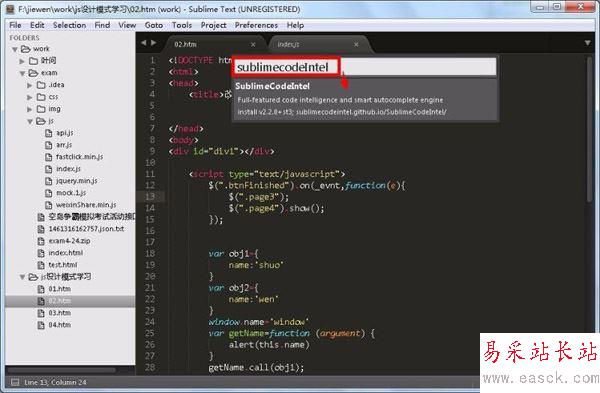The image size is (600, 393).
Task: Select exam4-24.zip in sidebar
Action: [x=69, y=241]
